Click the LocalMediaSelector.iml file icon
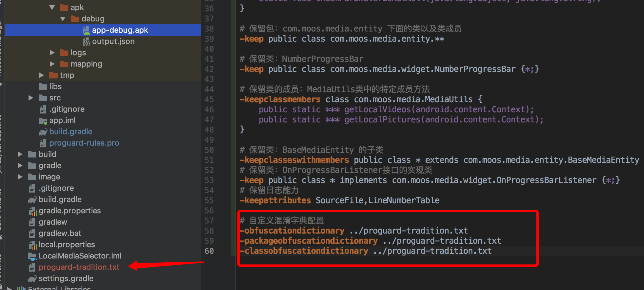The width and height of the screenshot is (644, 290). (32, 256)
